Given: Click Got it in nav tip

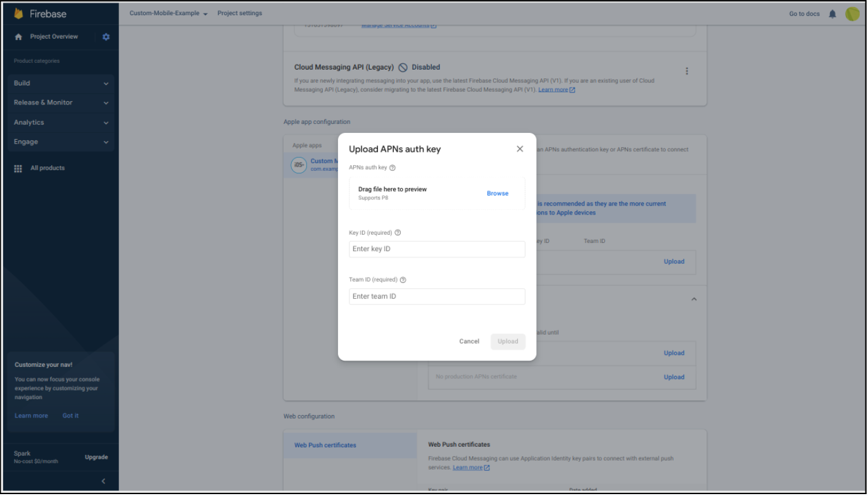Looking at the screenshot, I should 70,416.
